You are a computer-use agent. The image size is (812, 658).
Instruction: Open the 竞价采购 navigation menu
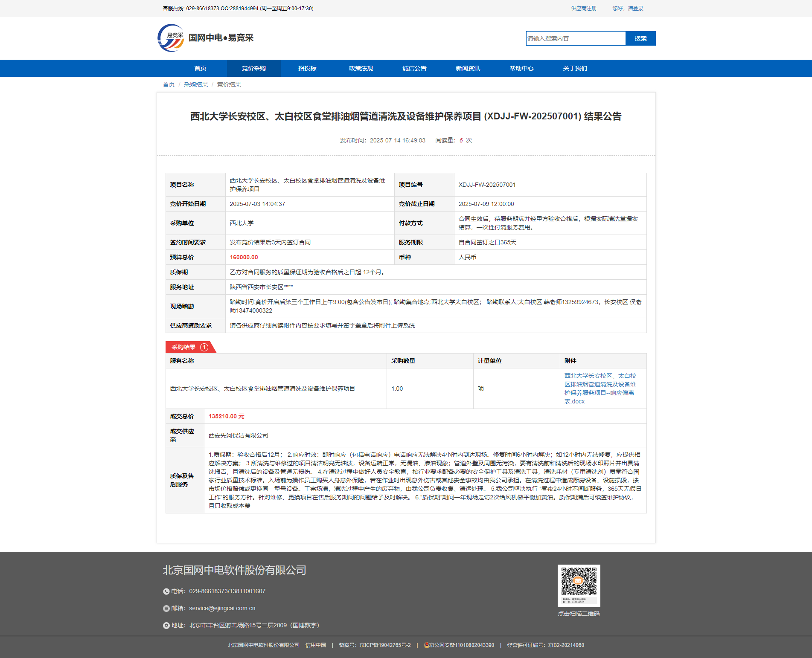[x=253, y=68]
